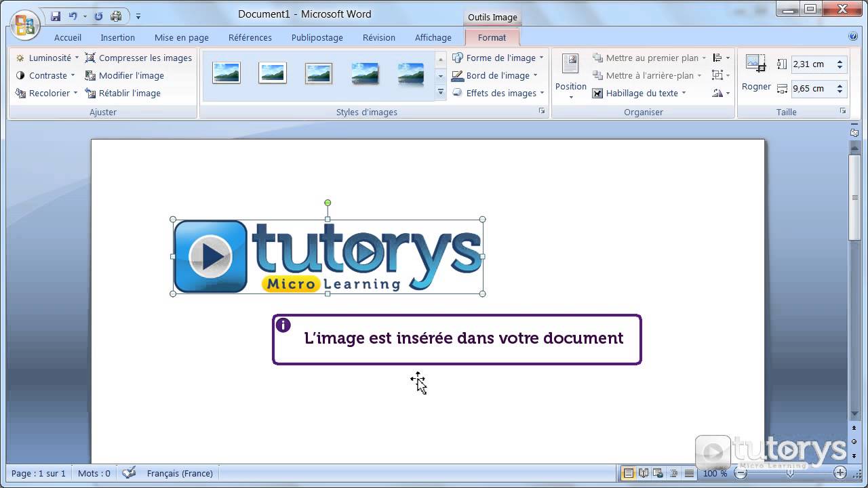Expand the Contraste options
Screen dimensions: 868x488
click(x=45, y=76)
